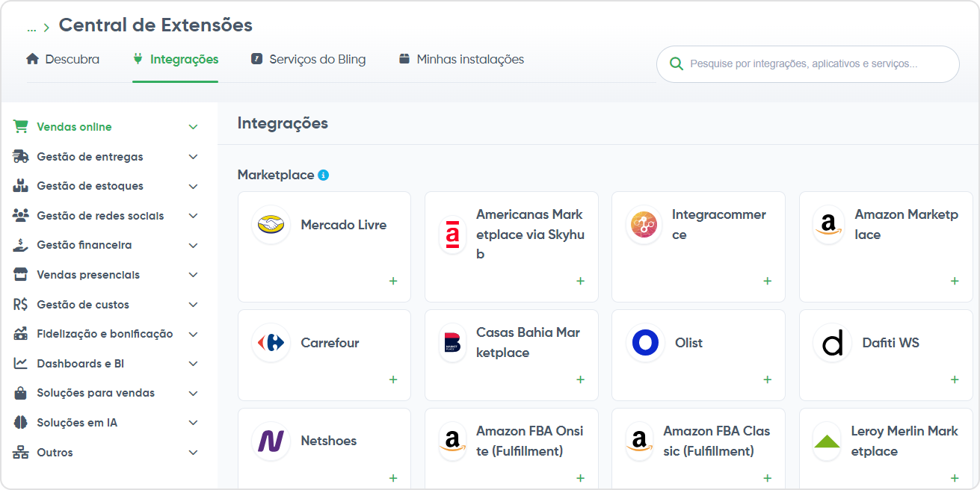Click the search magnifier icon
Viewport: 980px width, 490px height.
pyautogui.click(x=677, y=64)
